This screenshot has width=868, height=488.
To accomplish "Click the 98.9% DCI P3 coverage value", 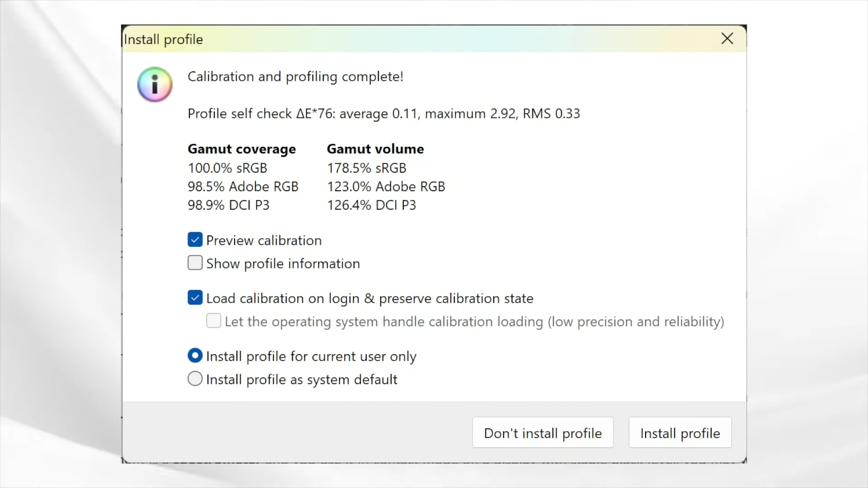I will coord(228,205).
